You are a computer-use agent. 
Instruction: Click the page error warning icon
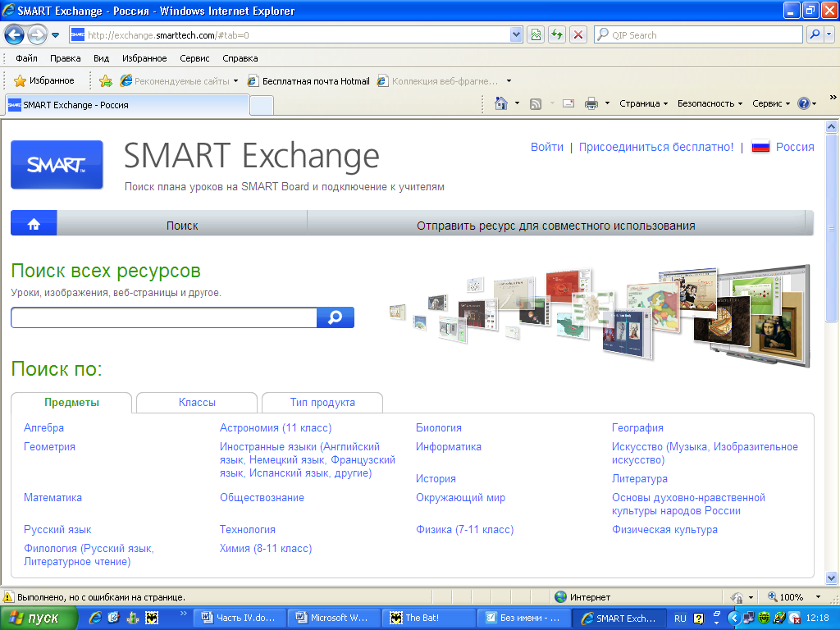(8, 597)
